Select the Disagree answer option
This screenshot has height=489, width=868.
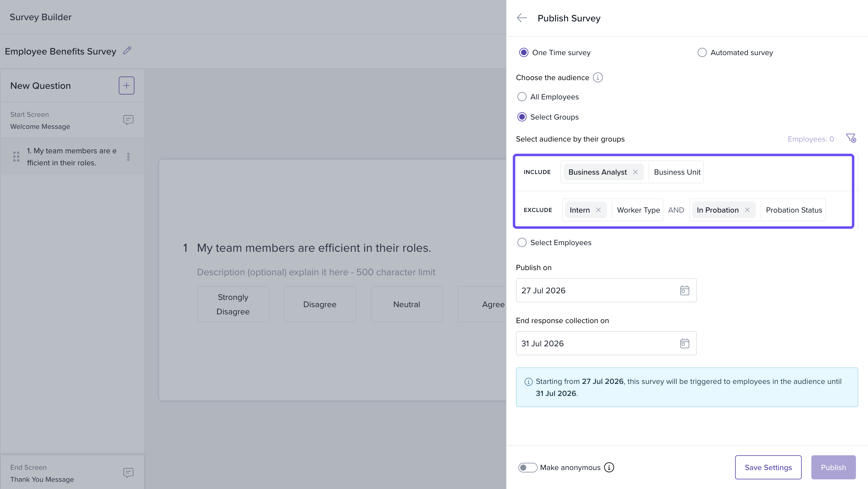(320, 304)
